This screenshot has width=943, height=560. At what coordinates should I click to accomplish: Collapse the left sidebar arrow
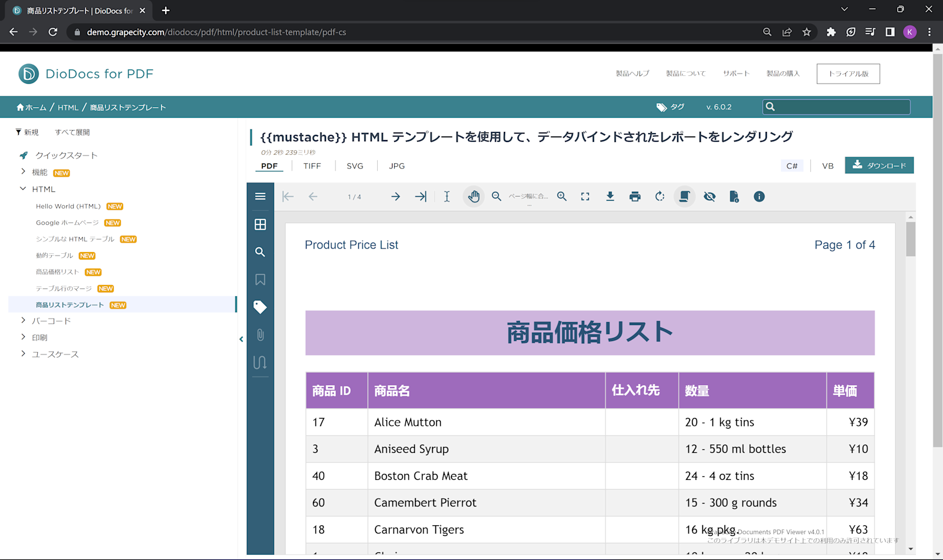241,339
